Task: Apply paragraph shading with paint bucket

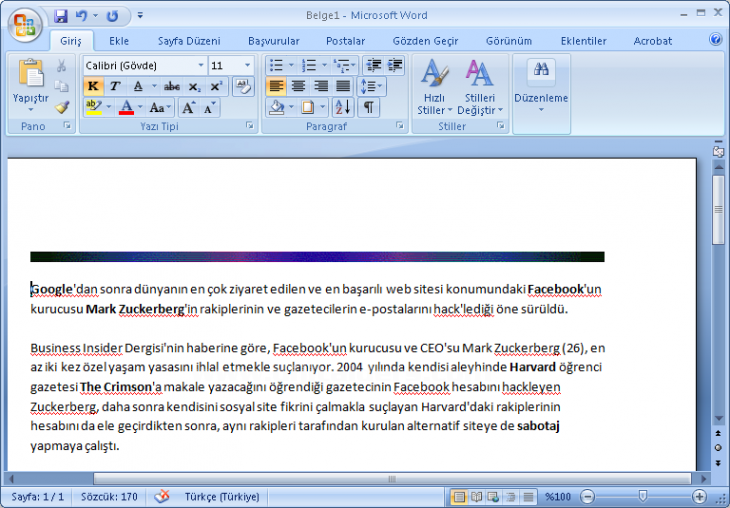Action: tap(277, 108)
